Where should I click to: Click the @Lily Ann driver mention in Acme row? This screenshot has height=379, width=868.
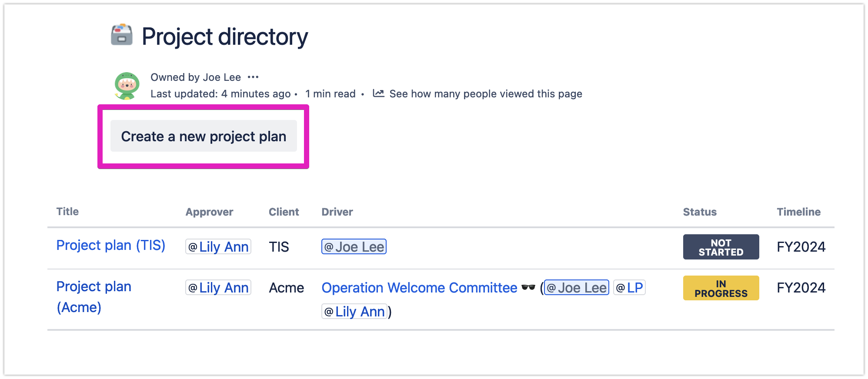click(x=354, y=311)
